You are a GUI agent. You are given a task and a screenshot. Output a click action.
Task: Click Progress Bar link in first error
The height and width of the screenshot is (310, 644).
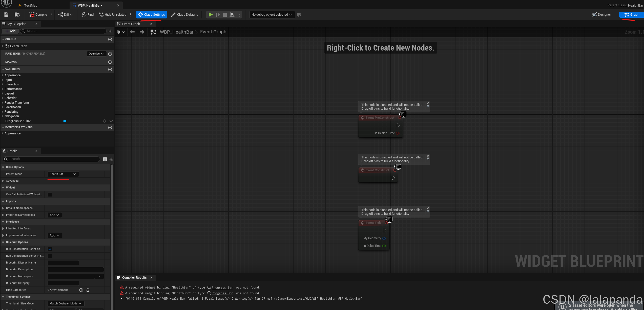pyautogui.click(x=222, y=288)
